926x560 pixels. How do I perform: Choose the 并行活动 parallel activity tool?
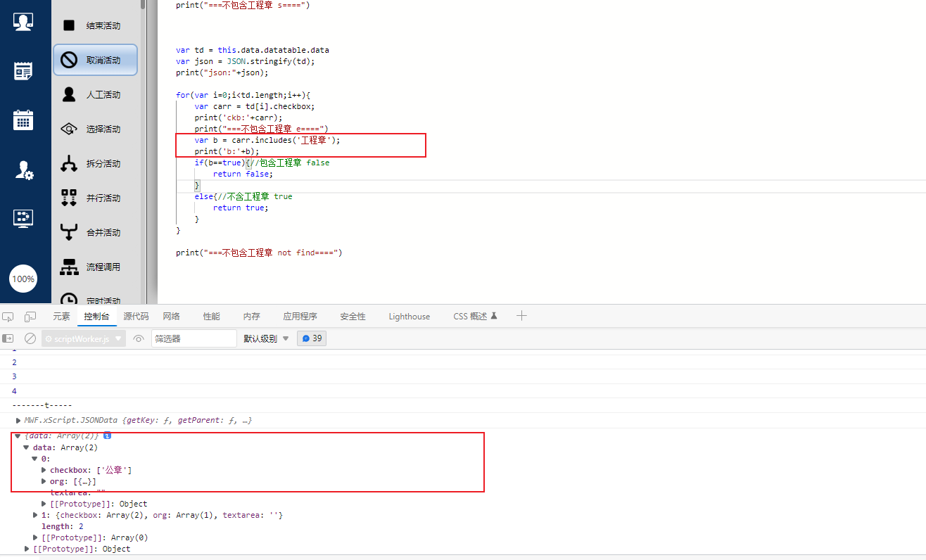click(x=95, y=198)
